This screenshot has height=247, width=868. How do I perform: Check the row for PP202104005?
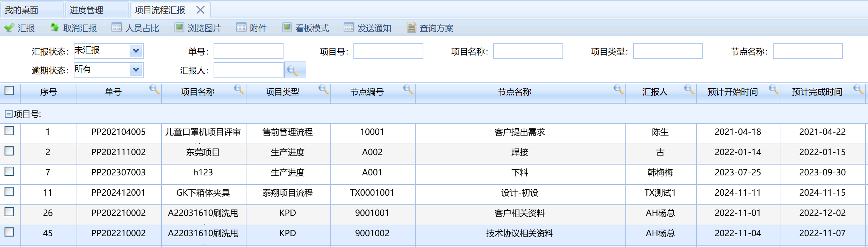[x=9, y=131]
